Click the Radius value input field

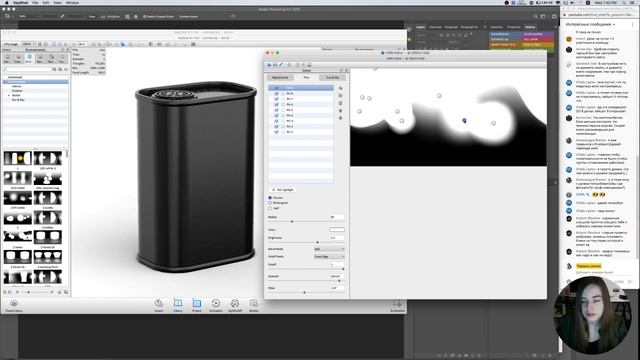[337, 217]
